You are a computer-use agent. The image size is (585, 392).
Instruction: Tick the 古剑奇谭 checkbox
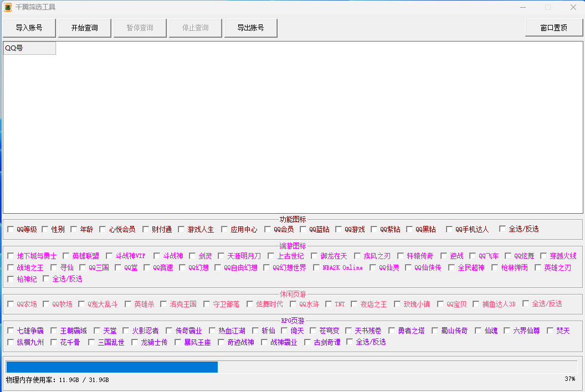(308, 342)
